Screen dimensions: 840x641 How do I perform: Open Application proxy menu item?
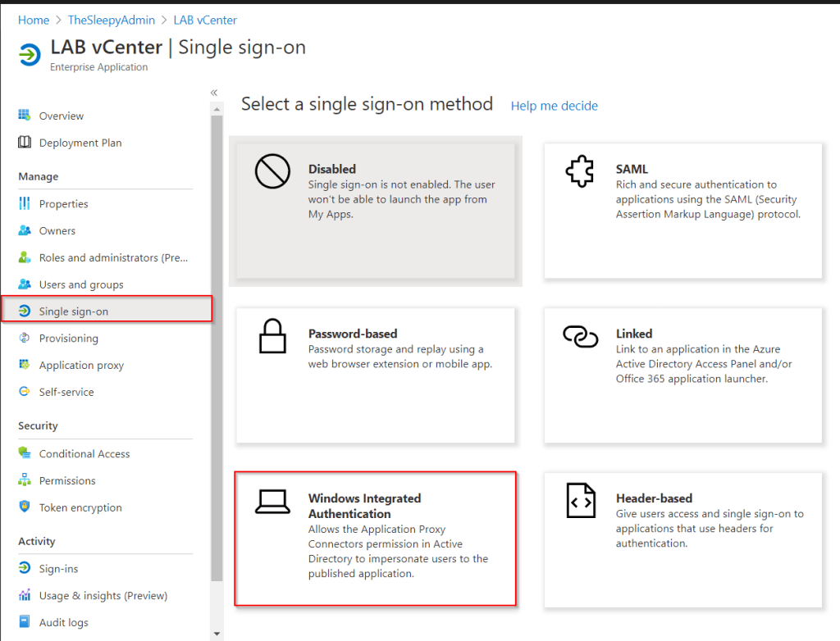click(x=81, y=365)
